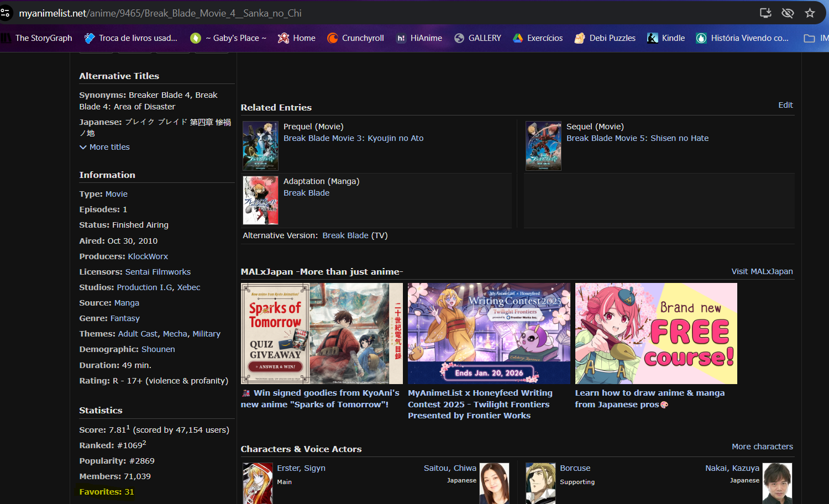The height and width of the screenshot is (504, 829).
Task: Open the Kindle bookmark
Action: tap(666, 38)
